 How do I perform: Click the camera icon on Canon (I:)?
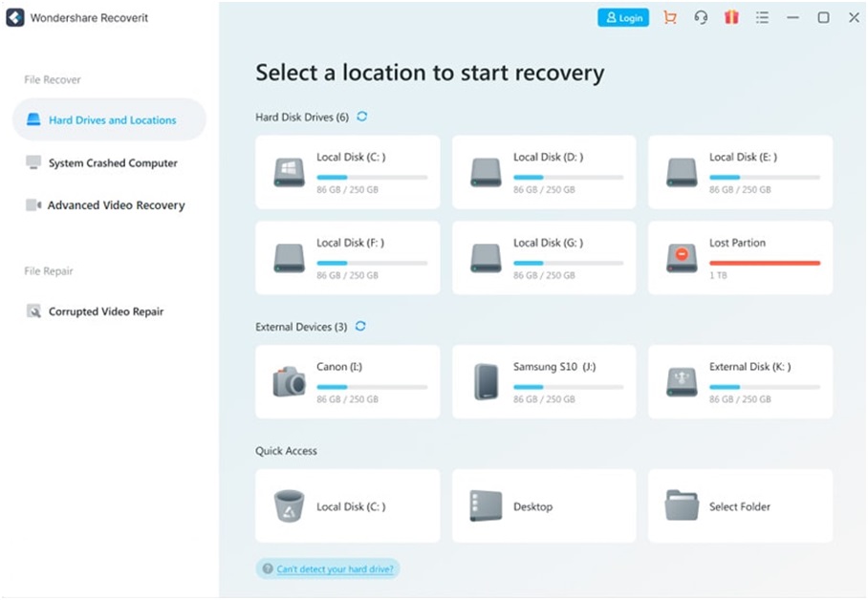pyautogui.click(x=290, y=382)
